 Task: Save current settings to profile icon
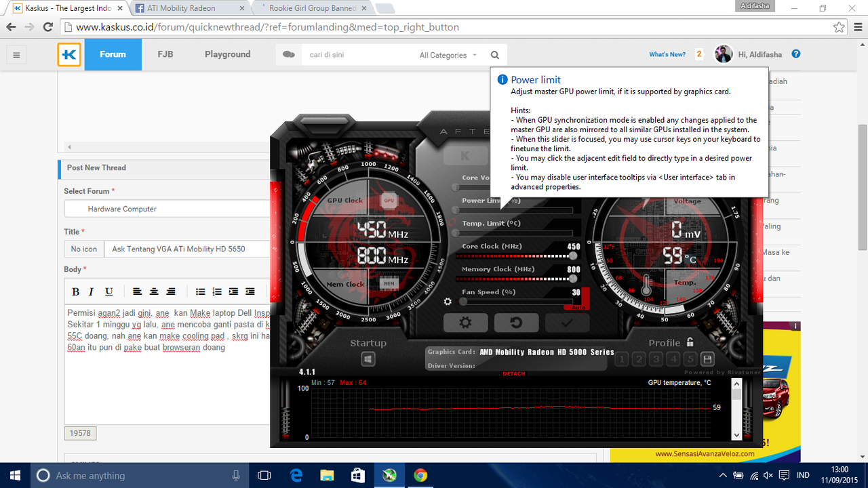click(707, 359)
